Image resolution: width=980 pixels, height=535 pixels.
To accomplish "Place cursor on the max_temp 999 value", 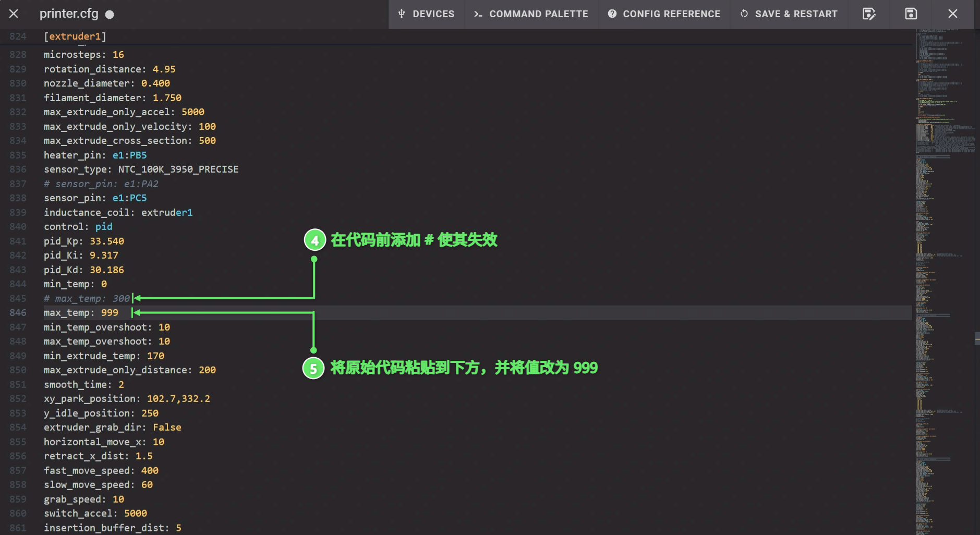I will (110, 313).
